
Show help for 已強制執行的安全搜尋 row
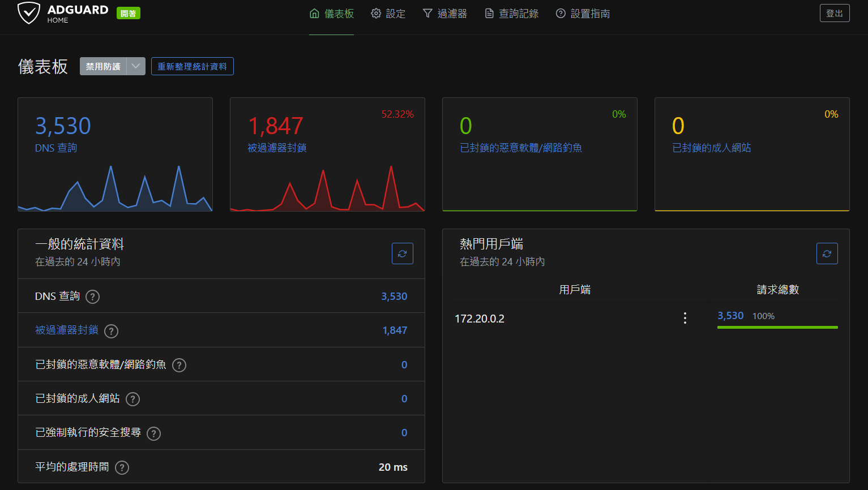tap(154, 433)
